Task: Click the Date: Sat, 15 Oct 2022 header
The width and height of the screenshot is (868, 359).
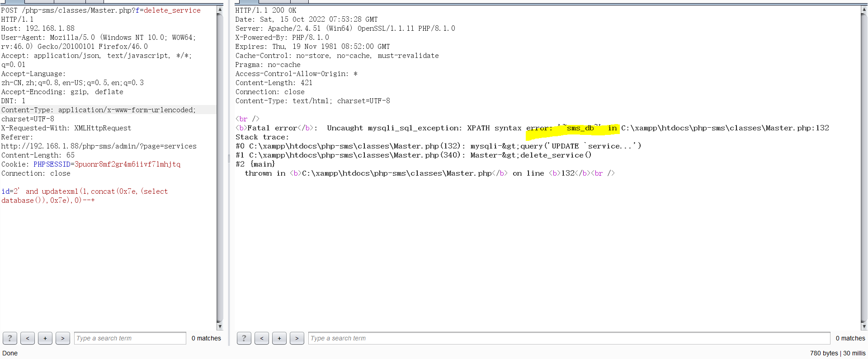Action: tap(307, 19)
